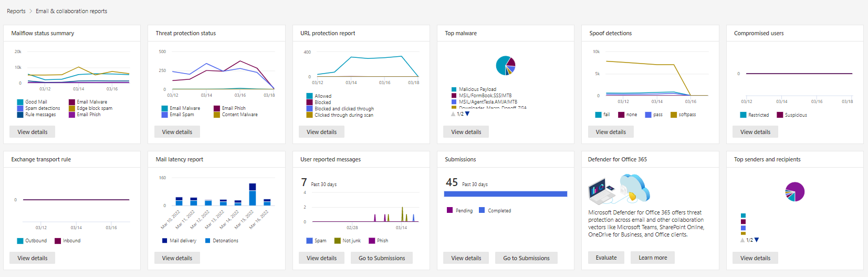Click the Learn more button
Viewport: 868px width, 277px height.
pyautogui.click(x=653, y=258)
